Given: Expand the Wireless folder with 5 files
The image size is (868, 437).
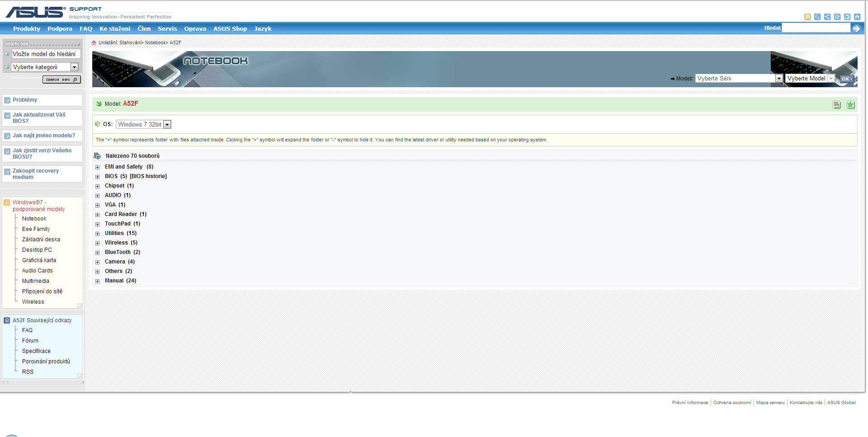Looking at the screenshot, I should tap(97, 243).
